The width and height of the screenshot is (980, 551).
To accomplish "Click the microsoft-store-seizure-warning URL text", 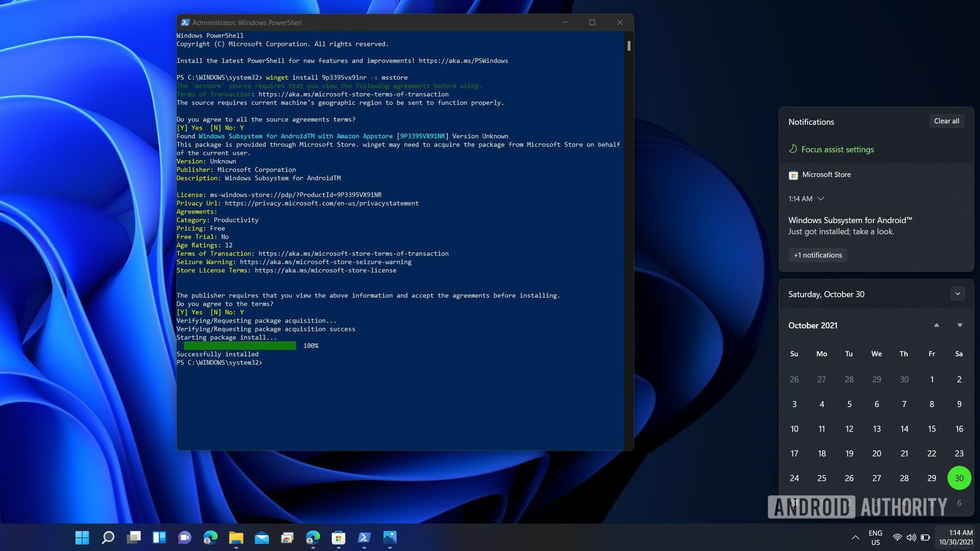I will tap(326, 262).
